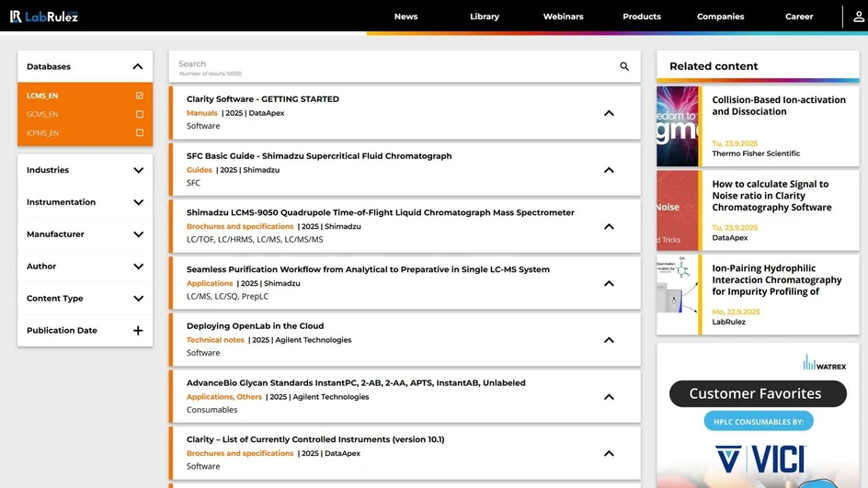
Task: Collapse the Databases filter panel
Action: point(138,66)
